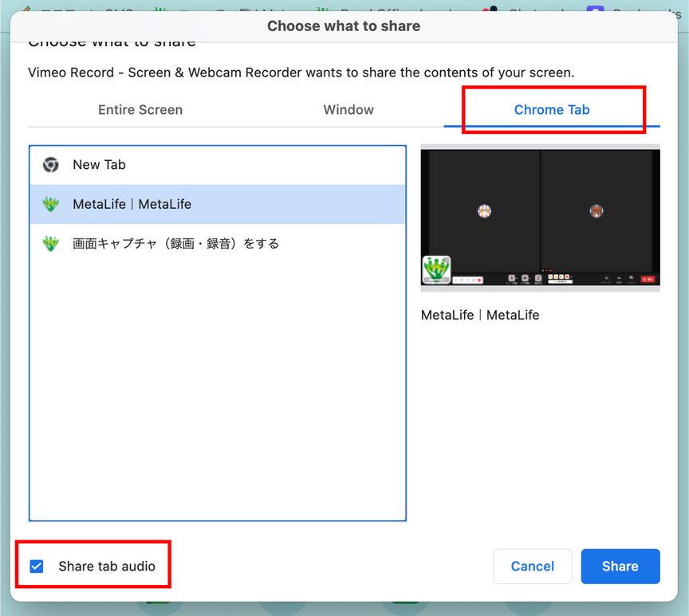Click the Choose what to share title bar
The height and width of the screenshot is (616, 689).
[344, 26]
